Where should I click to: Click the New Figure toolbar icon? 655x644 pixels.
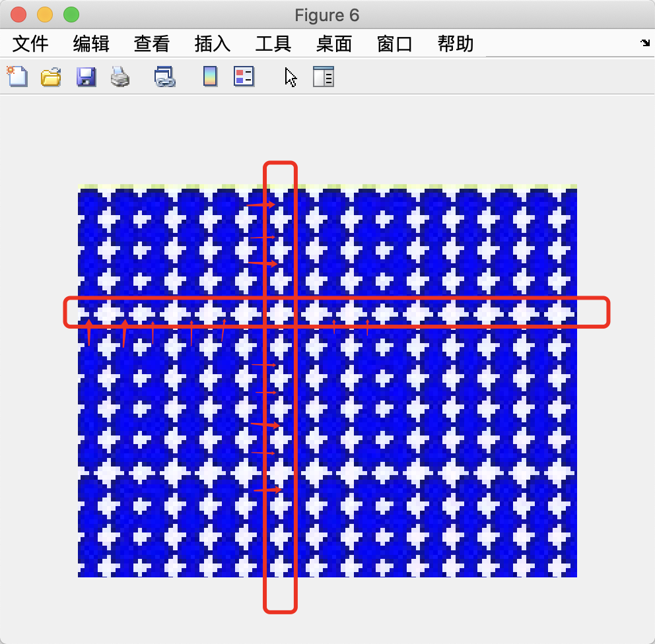tap(17, 77)
